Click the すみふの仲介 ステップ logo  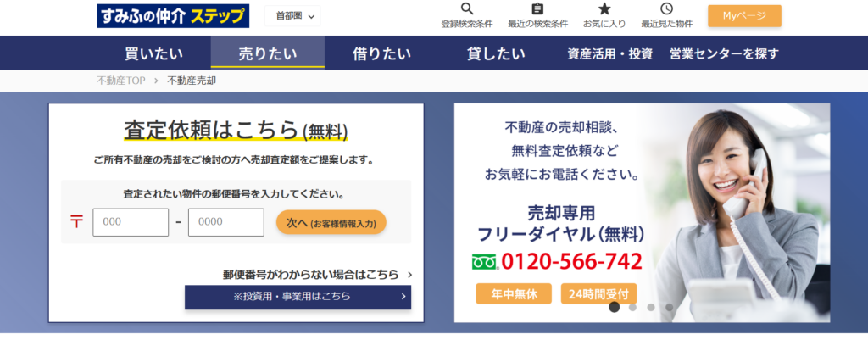click(173, 15)
